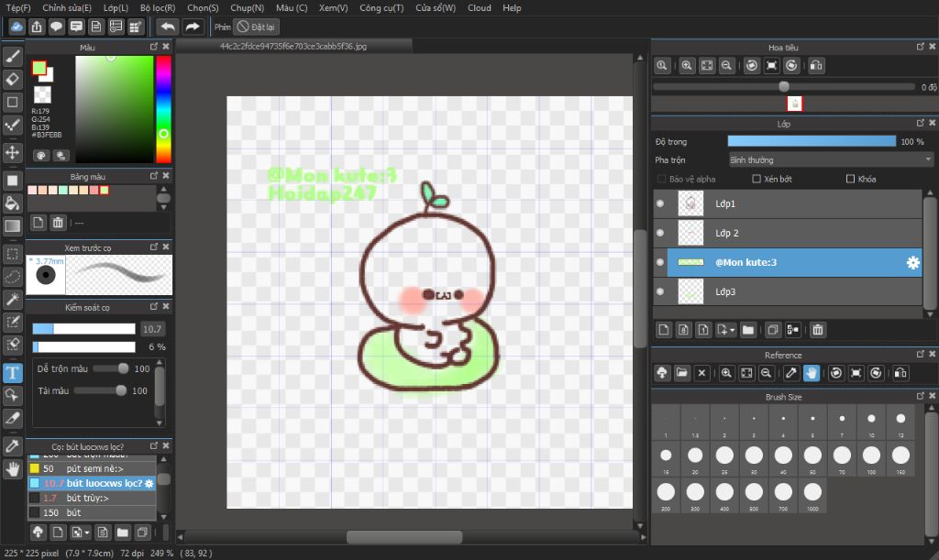The height and width of the screenshot is (560, 939).
Task: Delete layer using trash icon in Lớp panel
Action: pyautogui.click(x=818, y=330)
